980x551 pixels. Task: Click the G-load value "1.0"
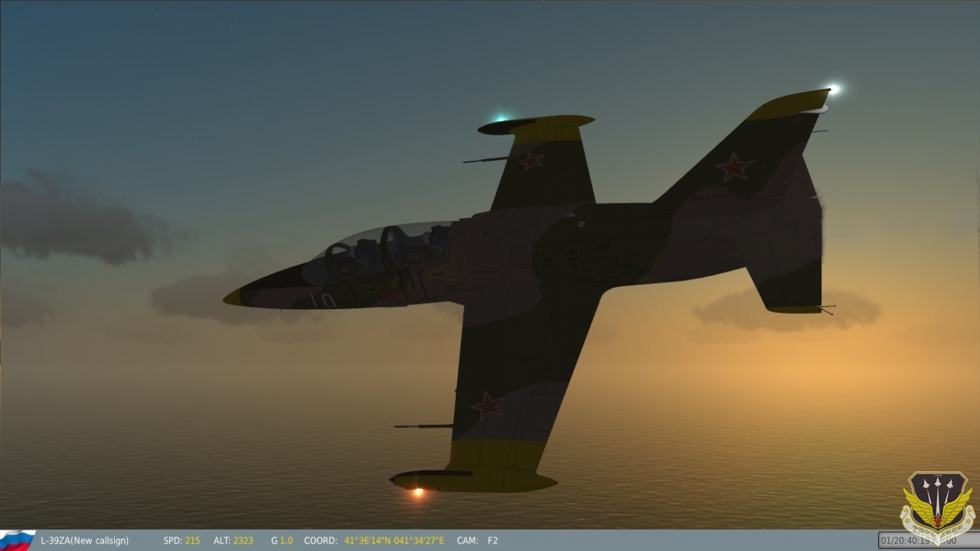pyautogui.click(x=286, y=540)
